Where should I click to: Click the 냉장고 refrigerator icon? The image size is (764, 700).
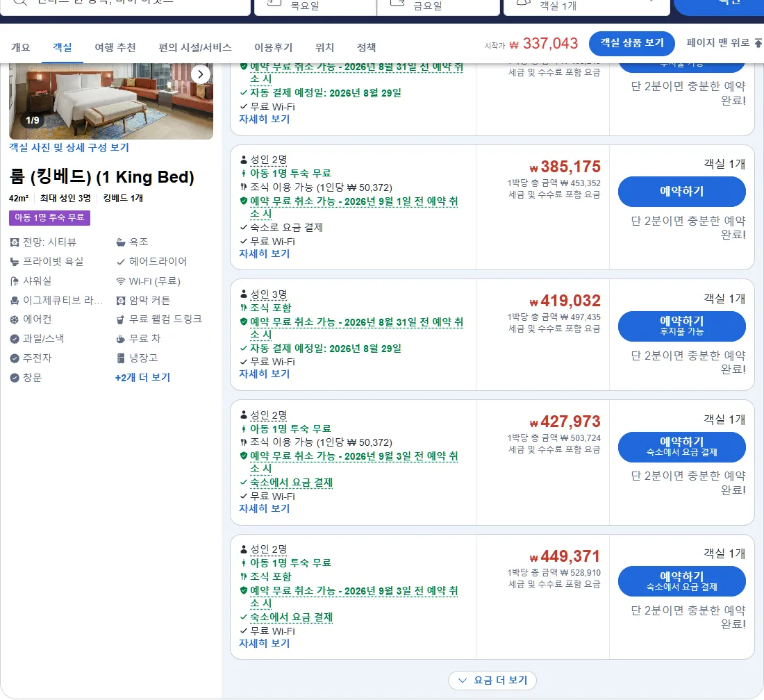[x=121, y=358]
